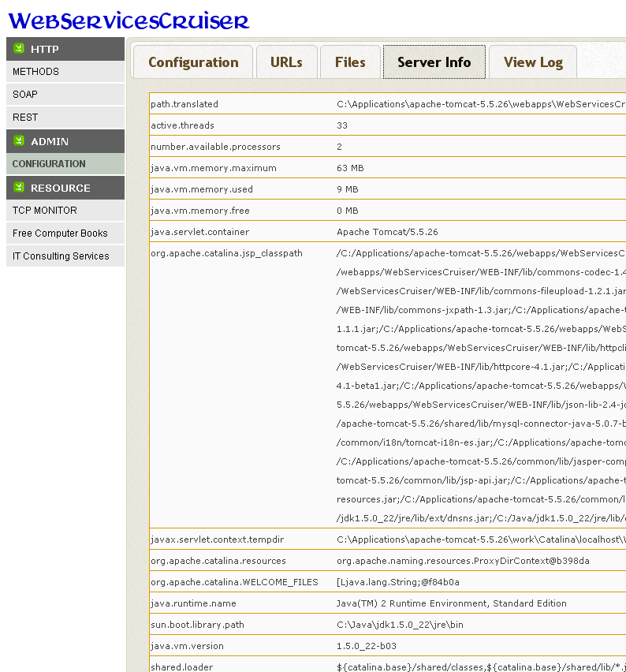The height and width of the screenshot is (672, 626).
Task: Select the value 9 MB
Action: (x=347, y=189)
